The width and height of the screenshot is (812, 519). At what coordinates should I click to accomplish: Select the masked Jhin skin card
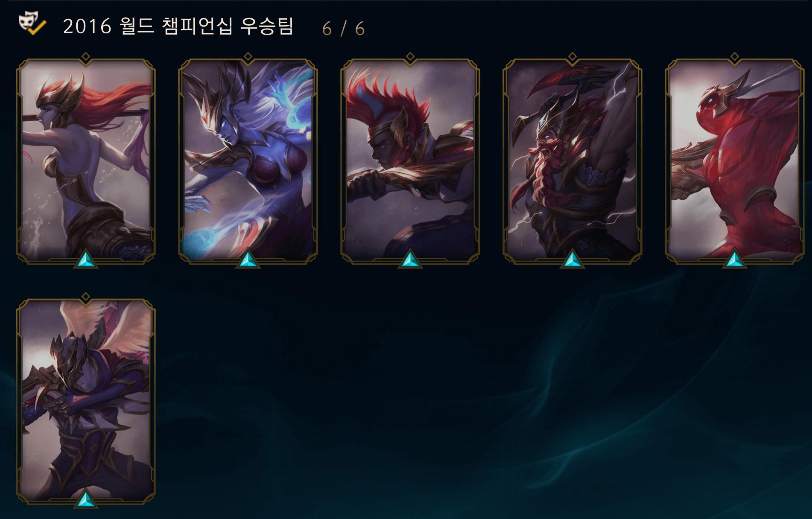86,401
